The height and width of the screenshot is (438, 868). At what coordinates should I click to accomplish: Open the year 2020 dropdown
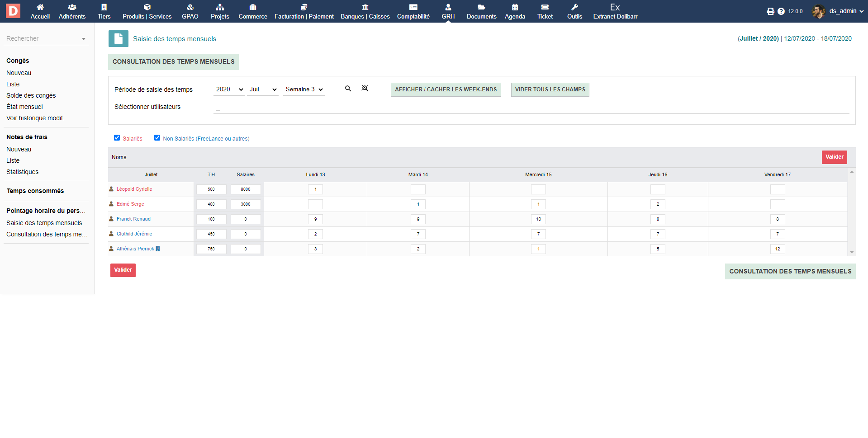[x=229, y=89]
